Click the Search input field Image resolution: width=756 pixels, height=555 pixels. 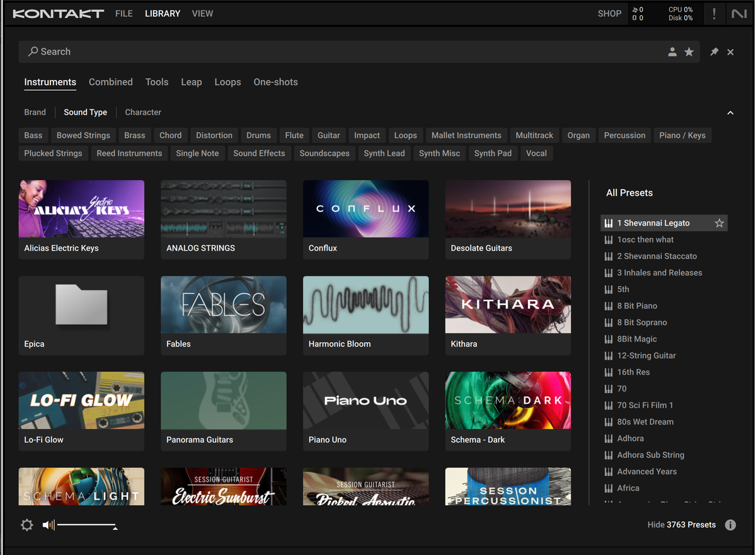click(x=340, y=52)
